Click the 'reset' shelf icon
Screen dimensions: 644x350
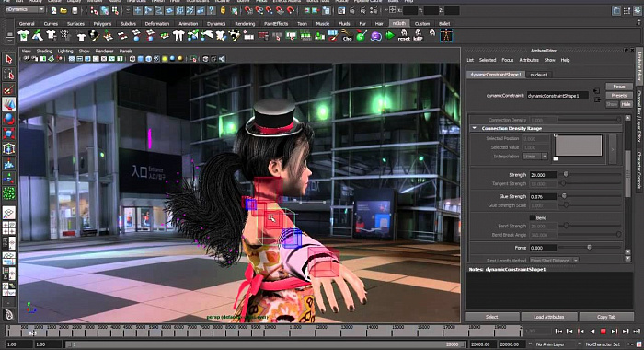[404, 35]
